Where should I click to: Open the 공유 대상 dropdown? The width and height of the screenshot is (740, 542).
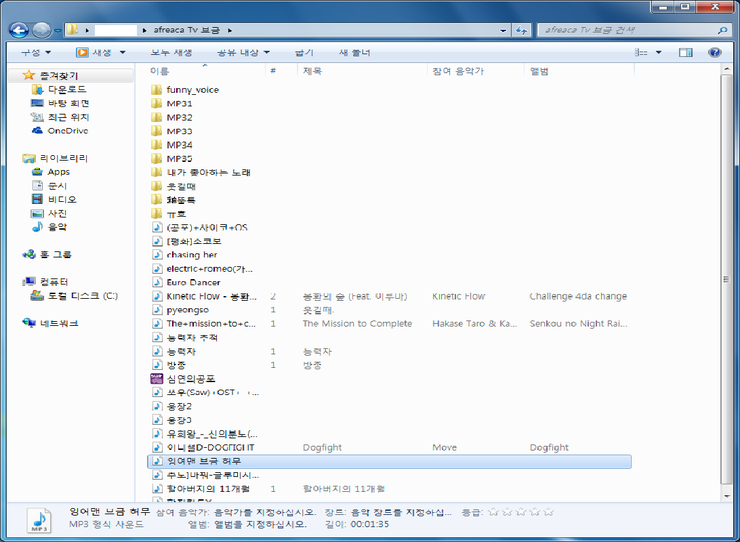[243, 52]
